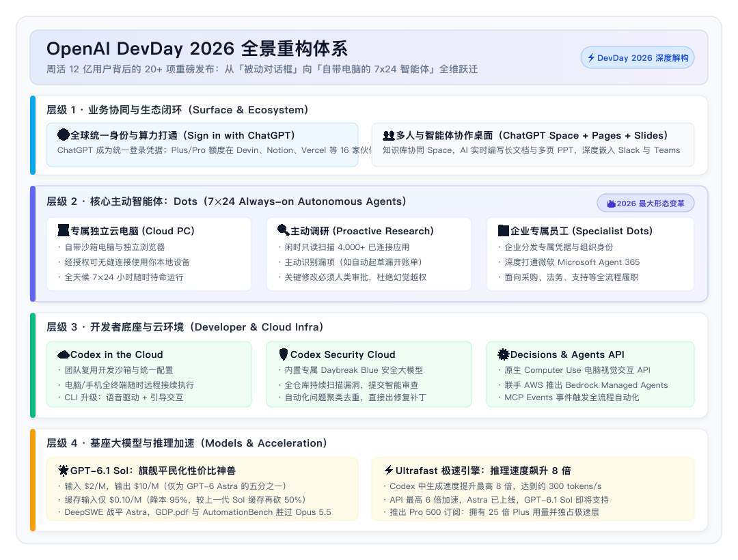
Task: Click the magnifier icon beside 主动调研
Action: [284, 230]
